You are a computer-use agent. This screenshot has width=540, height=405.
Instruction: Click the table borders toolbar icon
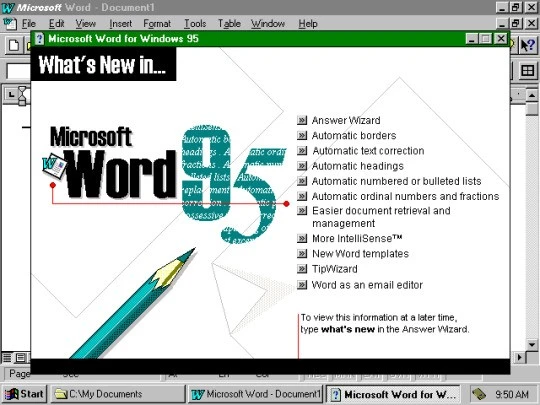(x=527, y=71)
